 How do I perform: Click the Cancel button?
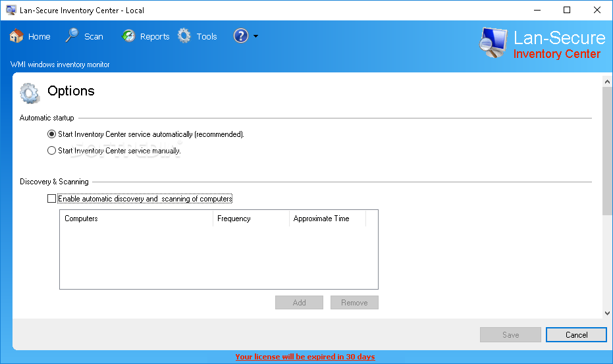(x=576, y=334)
